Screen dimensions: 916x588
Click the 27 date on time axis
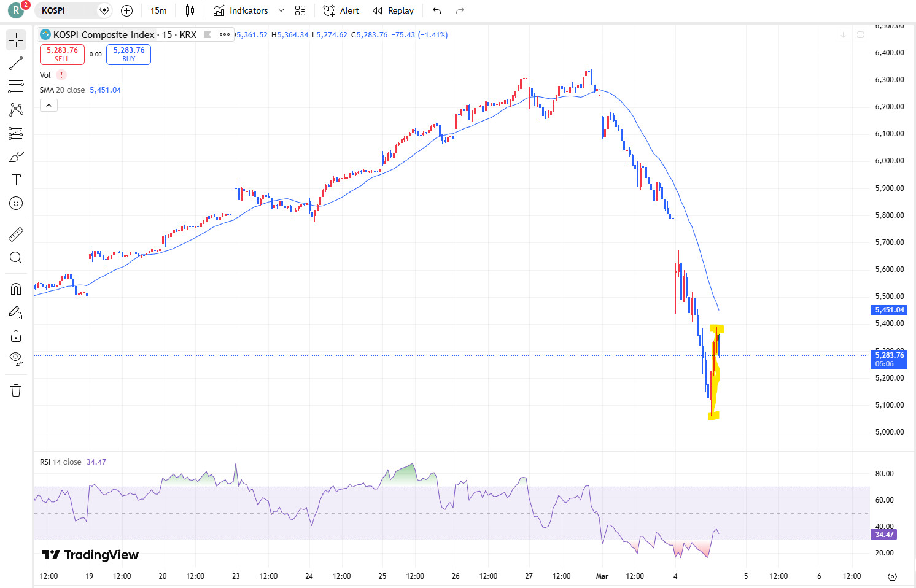click(x=529, y=576)
